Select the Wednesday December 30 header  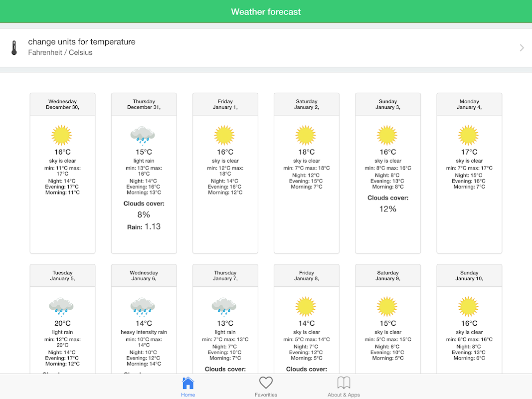click(x=62, y=104)
